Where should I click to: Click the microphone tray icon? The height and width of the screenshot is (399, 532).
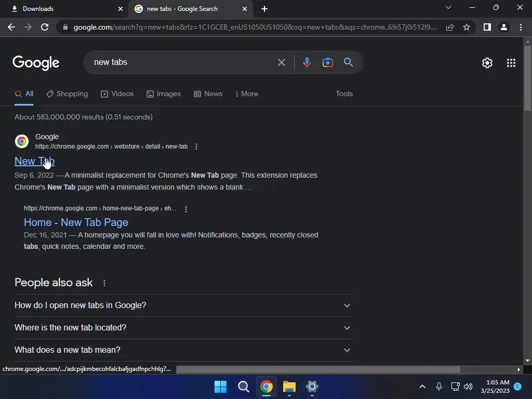click(x=438, y=387)
